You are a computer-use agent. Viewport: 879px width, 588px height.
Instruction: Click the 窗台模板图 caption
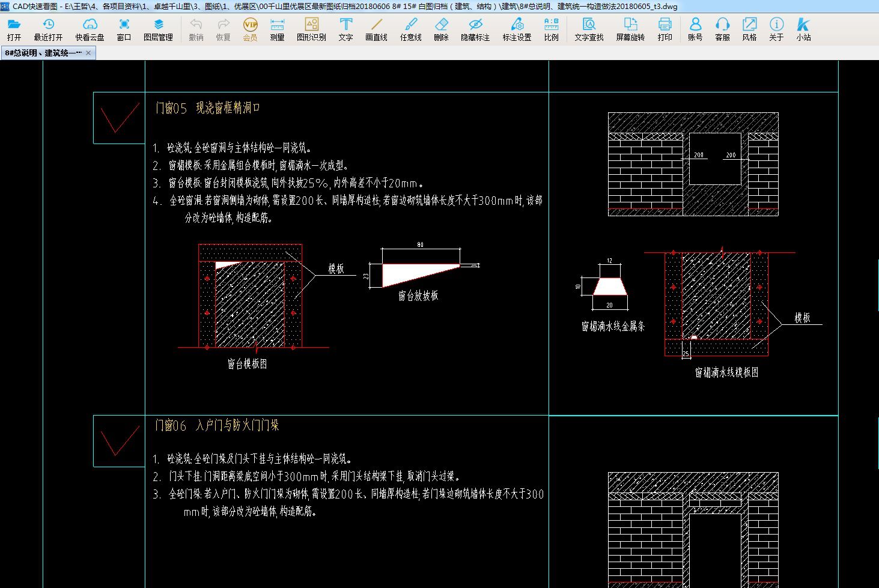tap(246, 364)
